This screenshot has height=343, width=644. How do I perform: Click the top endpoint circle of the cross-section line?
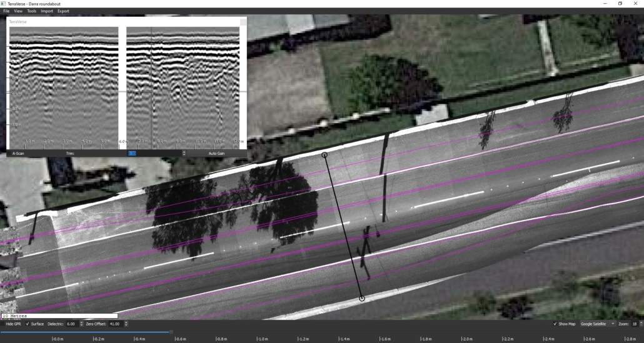coord(325,154)
